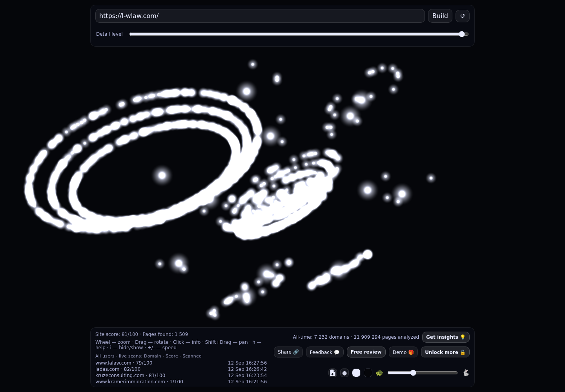
Task: Click the record dot button
Action: pos(344,373)
